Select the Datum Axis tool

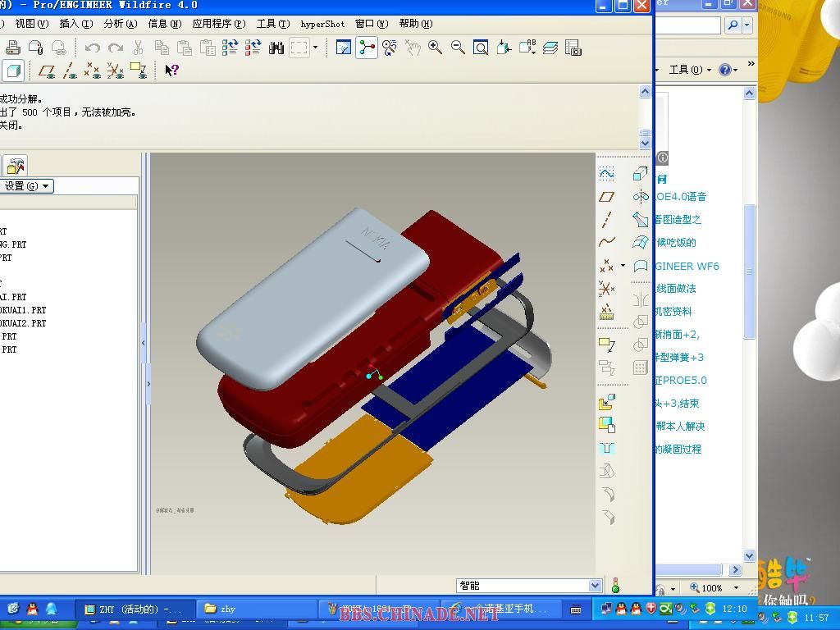coord(606,220)
